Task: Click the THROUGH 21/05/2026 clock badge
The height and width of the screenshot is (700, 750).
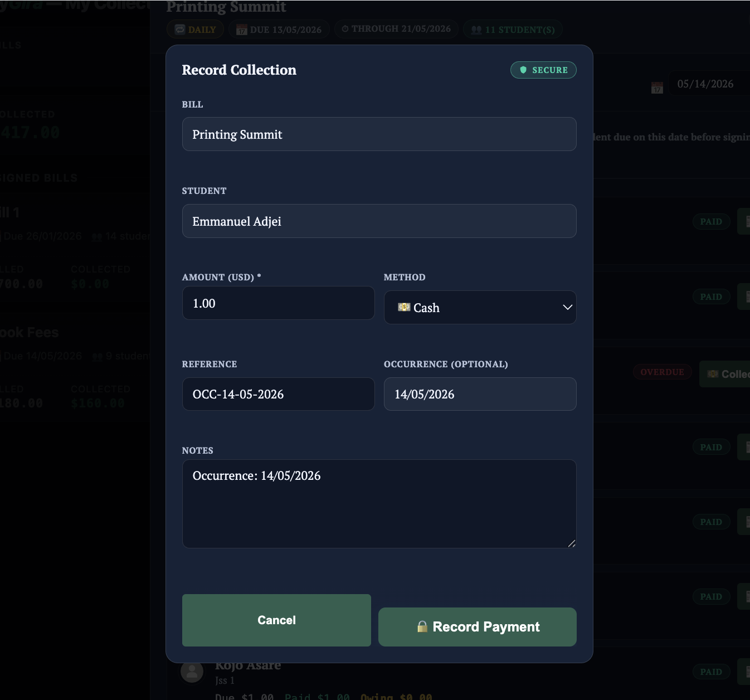Action: [x=396, y=29]
